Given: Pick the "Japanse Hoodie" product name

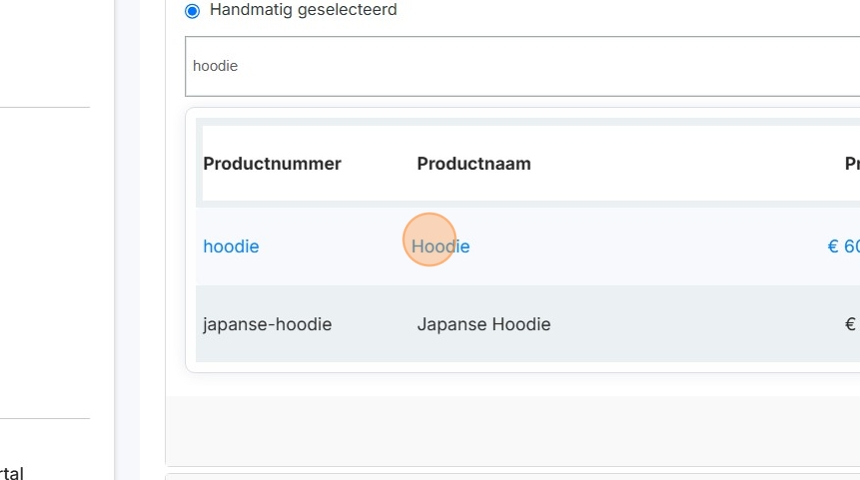Looking at the screenshot, I should pyautogui.click(x=483, y=324).
